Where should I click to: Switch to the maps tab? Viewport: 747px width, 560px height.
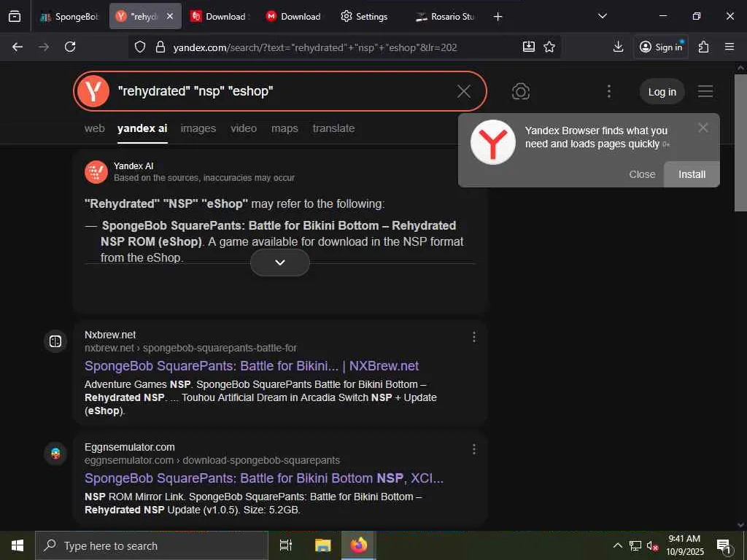tap(285, 128)
